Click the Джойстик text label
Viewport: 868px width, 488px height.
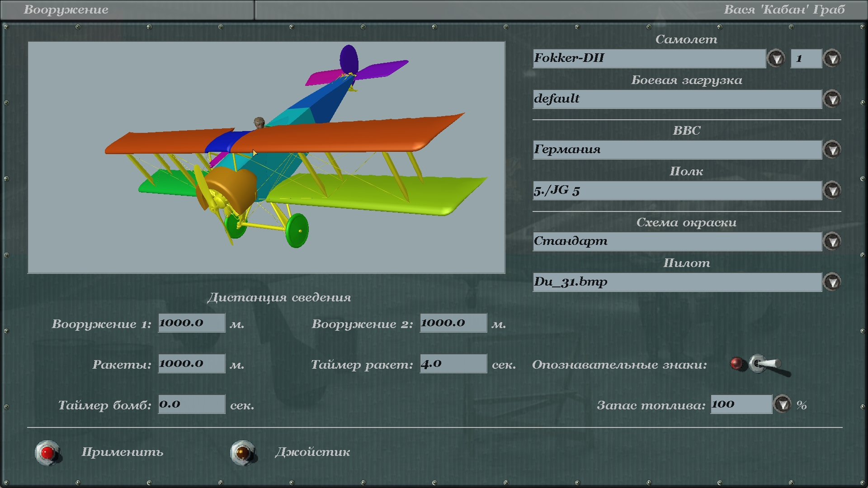(312, 452)
